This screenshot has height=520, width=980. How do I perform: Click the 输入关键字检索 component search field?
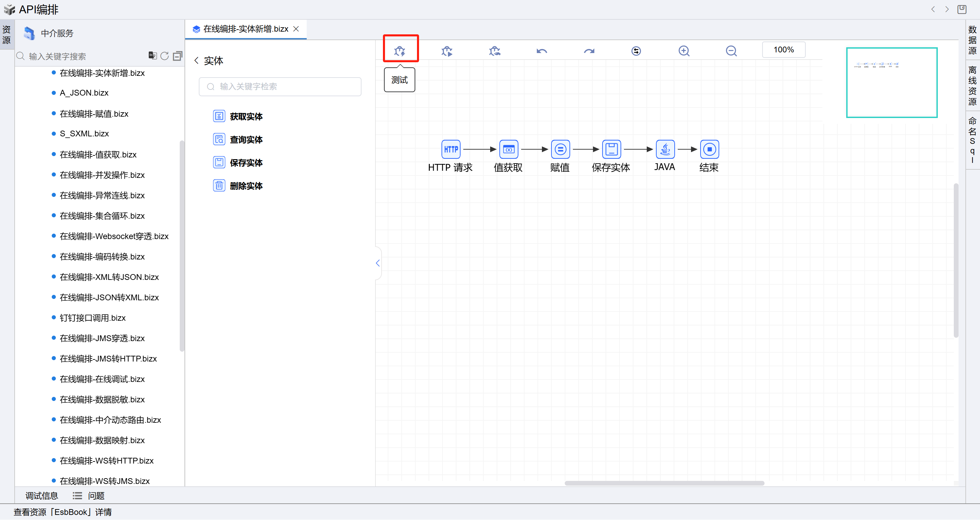click(280, 87)
